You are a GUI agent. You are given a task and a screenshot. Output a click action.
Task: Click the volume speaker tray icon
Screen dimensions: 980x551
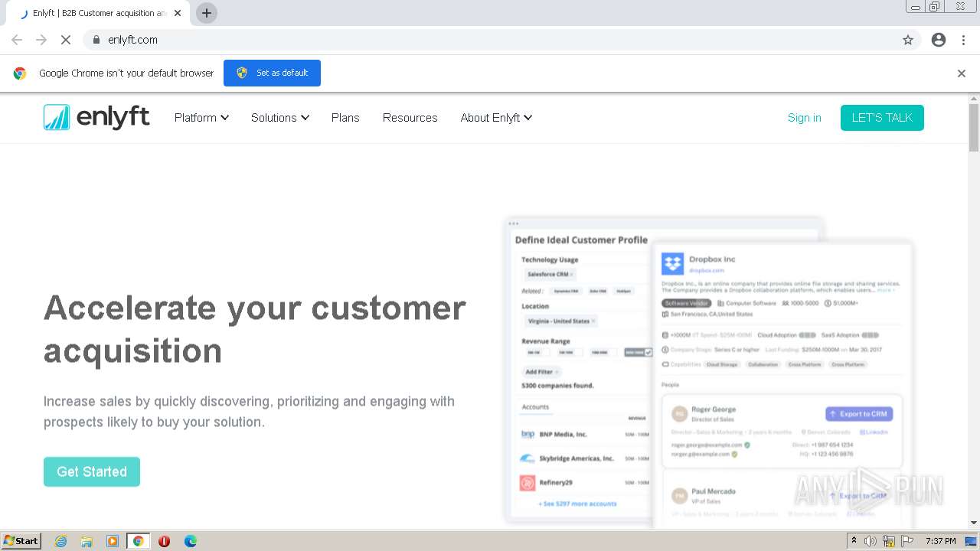click(x=871, y=541)
